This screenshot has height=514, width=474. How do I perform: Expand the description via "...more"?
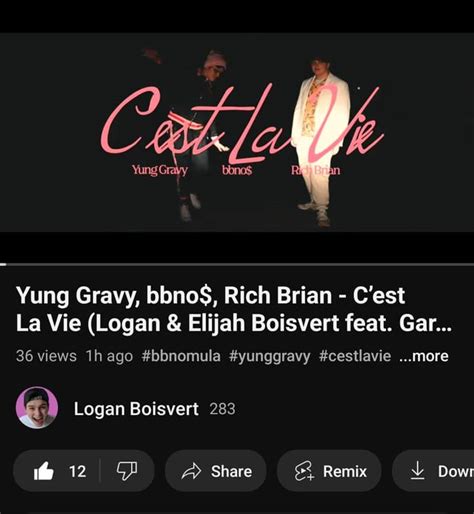(x=424, y=356)
